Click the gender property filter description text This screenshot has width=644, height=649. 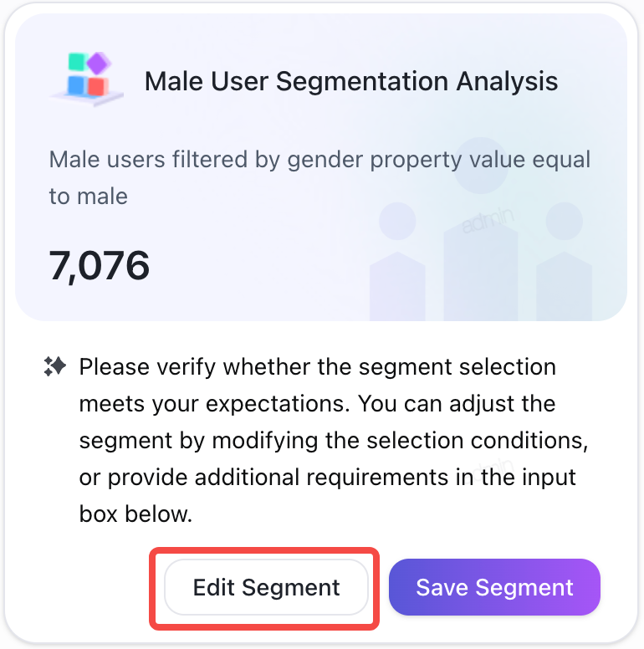pos(319,177)
